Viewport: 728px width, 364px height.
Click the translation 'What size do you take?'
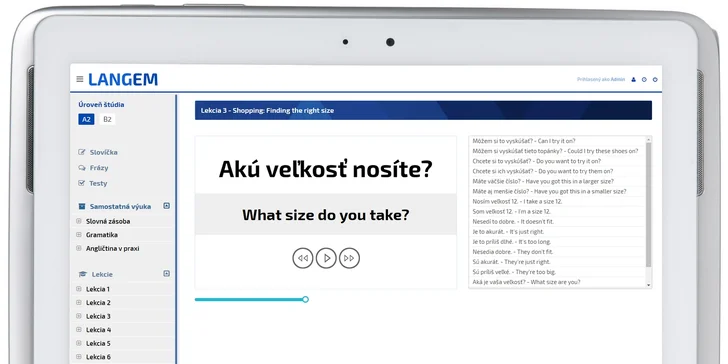tap(325, 215)
